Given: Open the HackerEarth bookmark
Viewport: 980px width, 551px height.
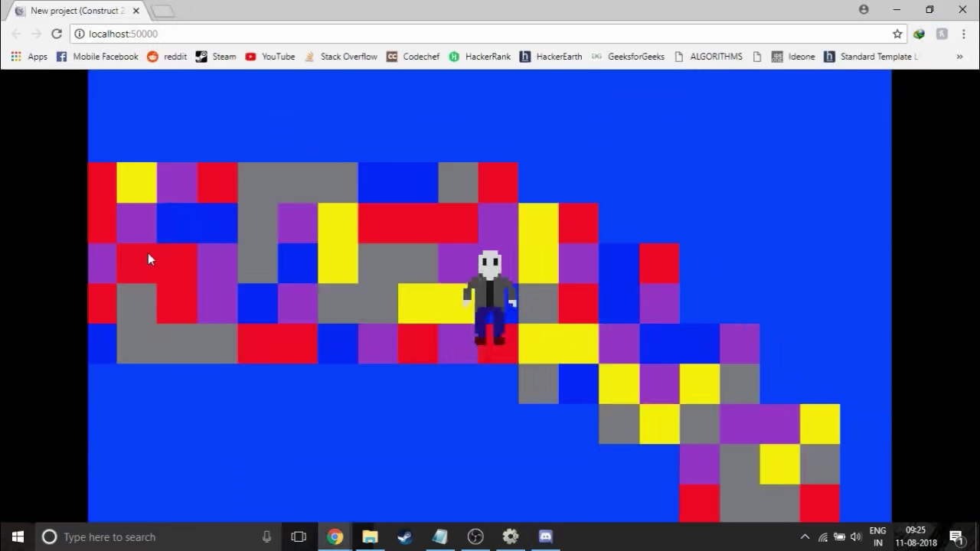Looking at the screenshot, I should click(x=550, y=57).
